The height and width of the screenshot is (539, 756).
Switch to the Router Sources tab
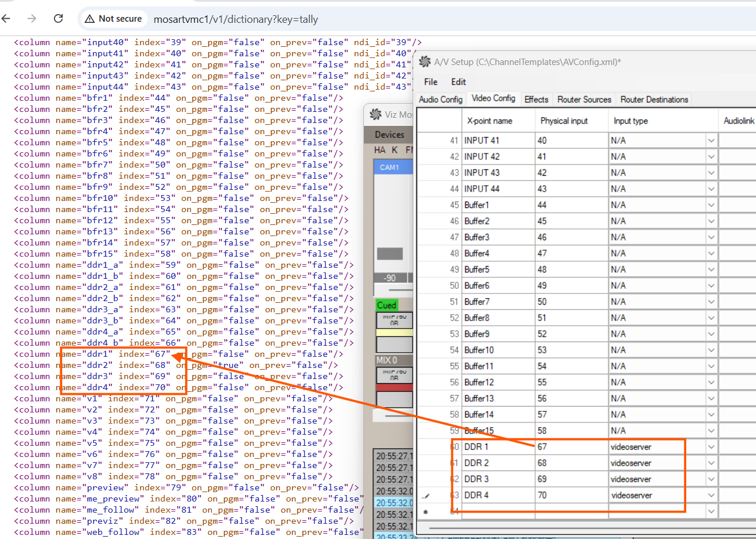[584, 100]
